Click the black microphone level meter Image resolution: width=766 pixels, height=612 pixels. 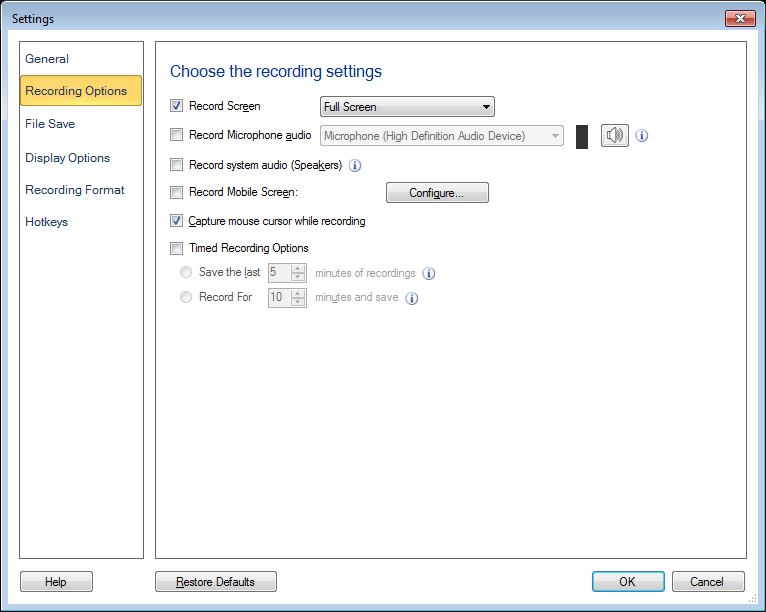pyautogui.click(x=582, y=136)
